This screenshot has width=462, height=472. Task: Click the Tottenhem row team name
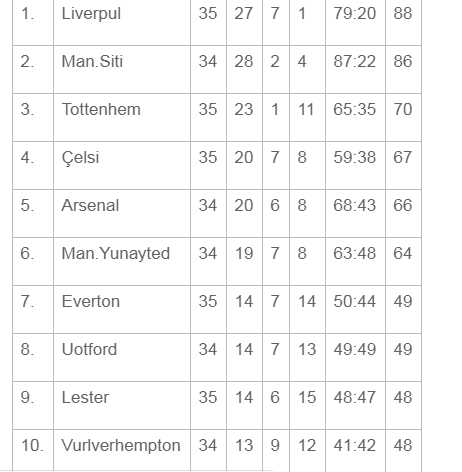tap(101, 110)
